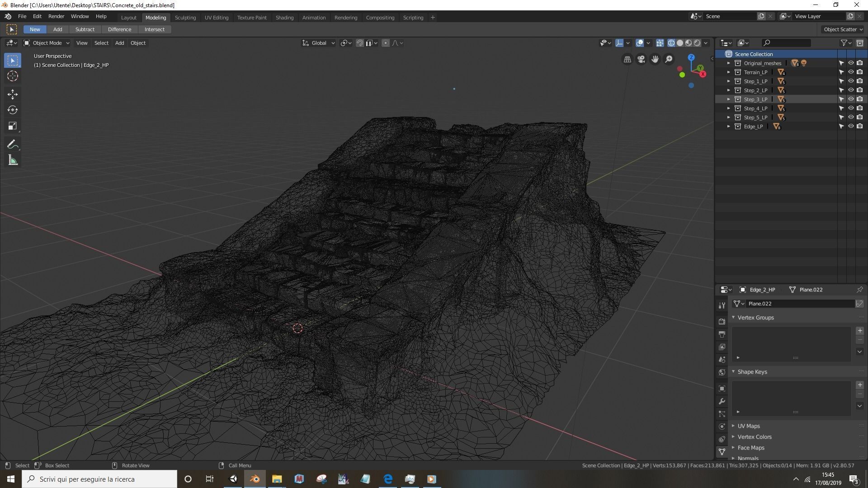Viewport: 868px width, 488px height.
Task: Activate the Select Box tool
Action: [x=13, y=60]
